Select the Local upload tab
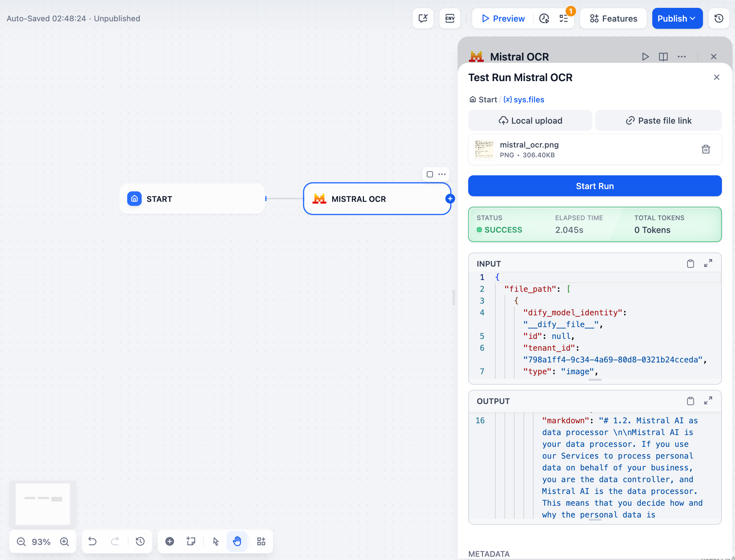Screen dimensions: 735x560 tap(530, 121)
